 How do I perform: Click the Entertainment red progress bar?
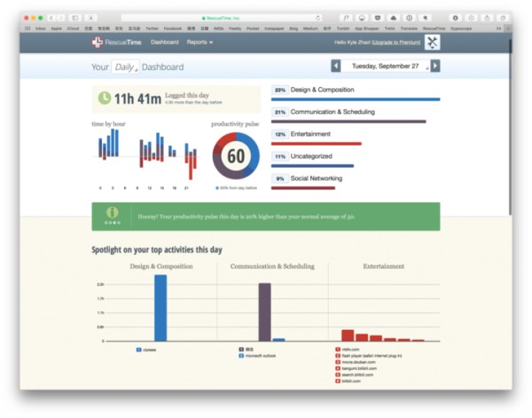pos(317,144)
